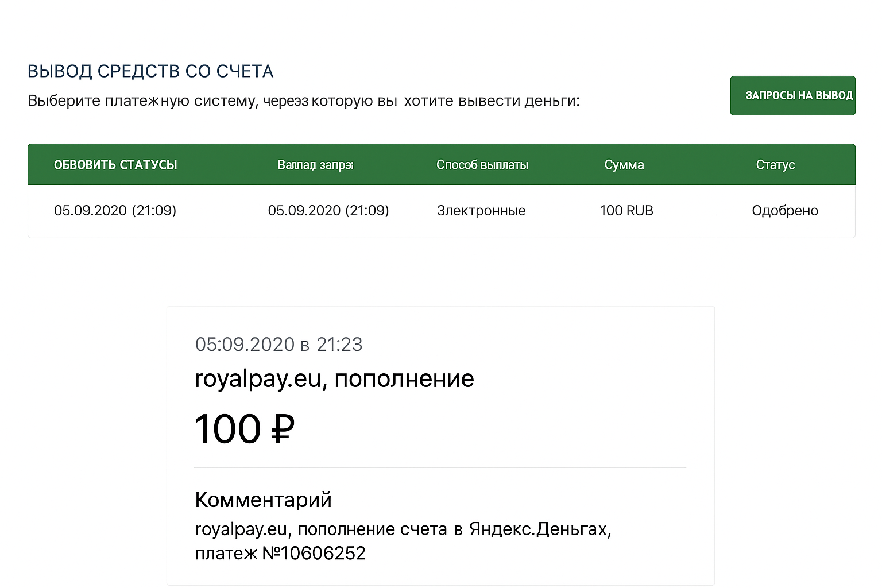Click ОБВОВИТЬ СТАТУСЫ to refresh statuses
The image size is (882, 588).
[x=117, y=165]
